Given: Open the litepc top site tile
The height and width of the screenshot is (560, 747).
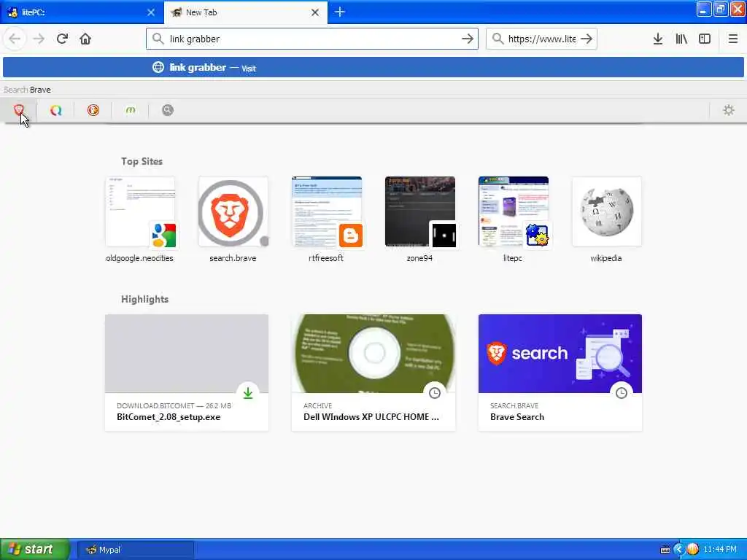Looking at the screenshot, I should coord(513,220).
